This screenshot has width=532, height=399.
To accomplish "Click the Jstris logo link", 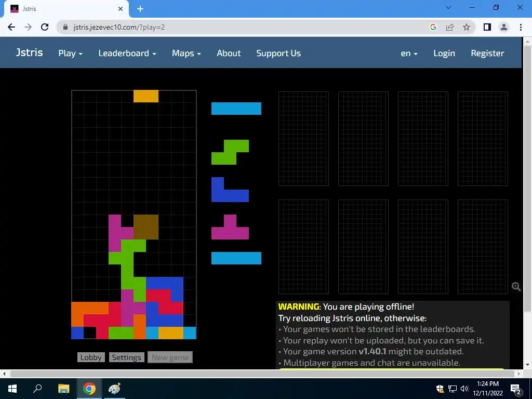I will point(30,52).
